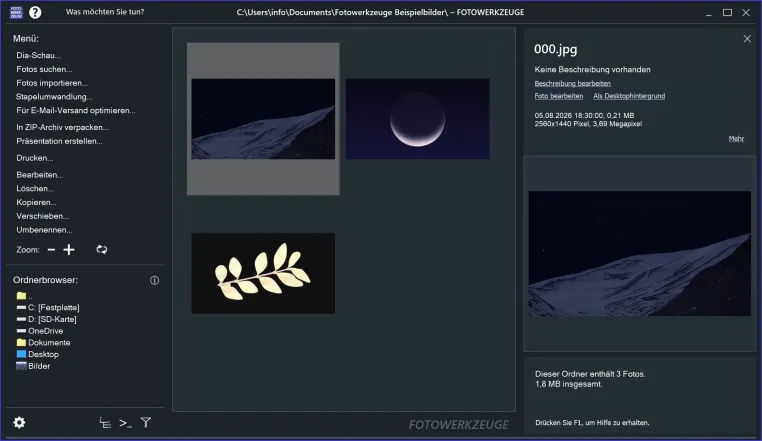Click 'Dieser Ordner enthält 3 Fotos.' text
Image resolution: width=762 pixels, height=441 pixels.
590,374
